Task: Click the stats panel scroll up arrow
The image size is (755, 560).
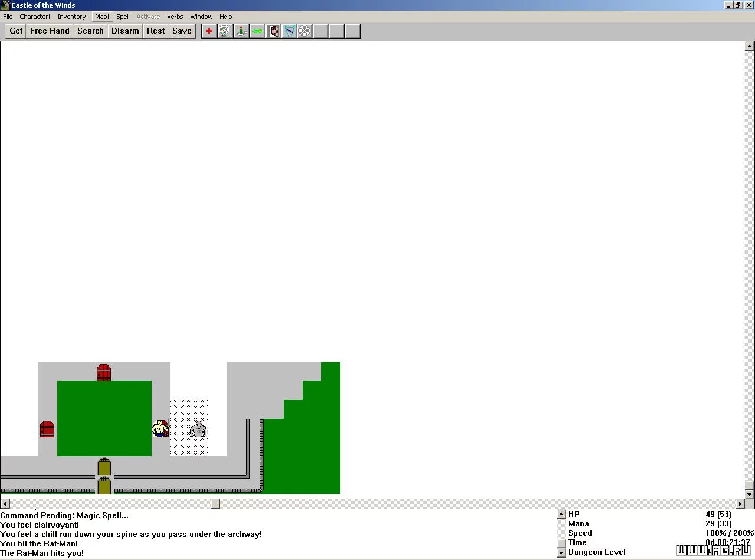Action: coord(562,514)
